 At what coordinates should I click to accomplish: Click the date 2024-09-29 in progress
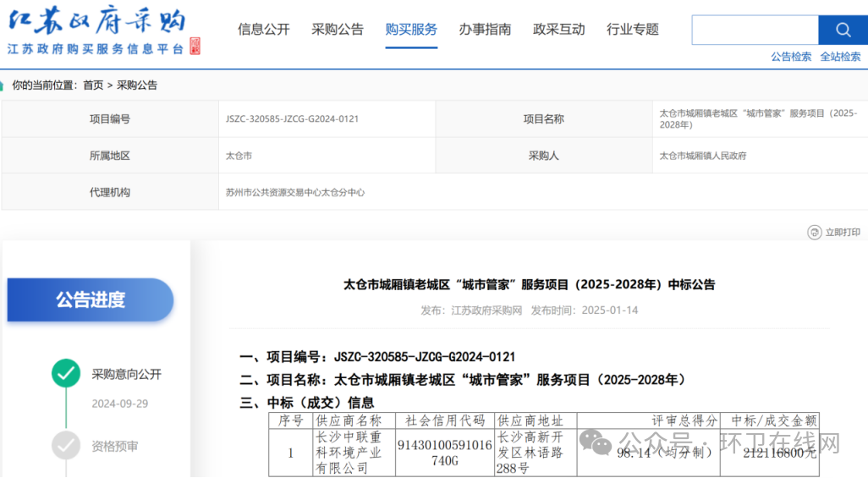119,404
